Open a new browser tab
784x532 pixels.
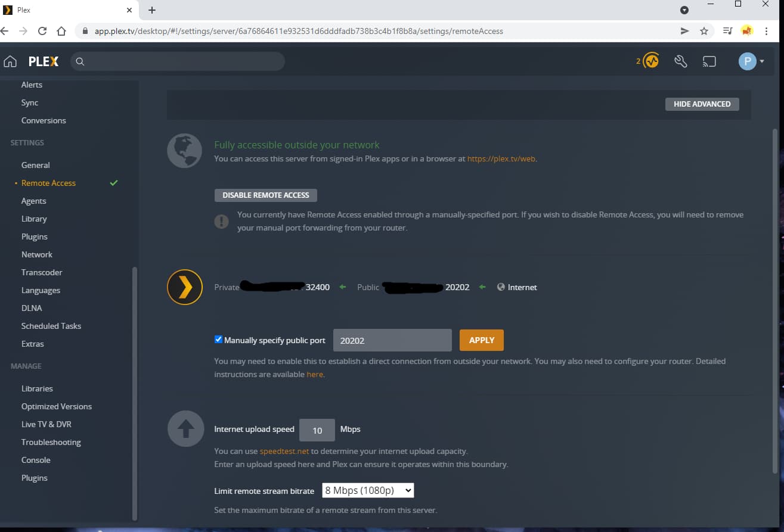pos(152,10)
